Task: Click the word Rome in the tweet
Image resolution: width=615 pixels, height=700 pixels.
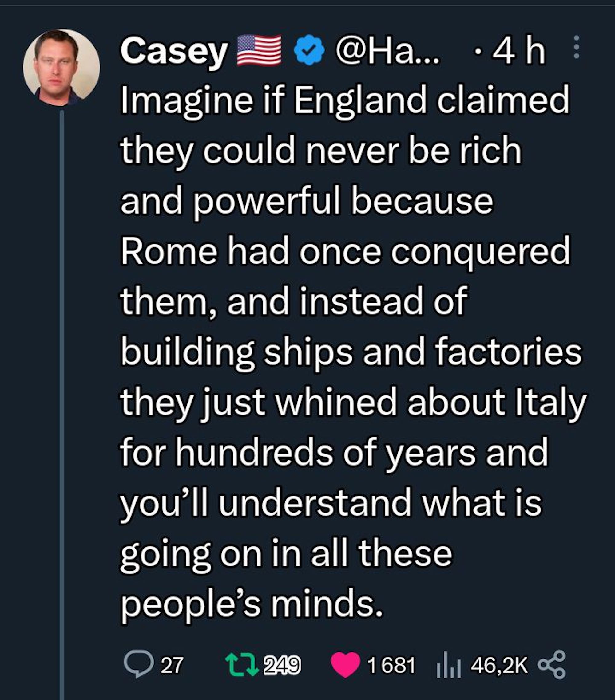Action: (169, 252)
